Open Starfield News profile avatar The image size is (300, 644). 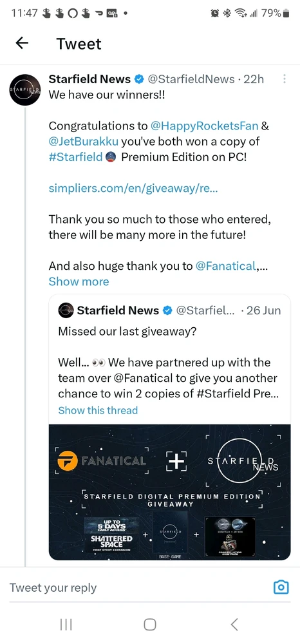point(24,90)
